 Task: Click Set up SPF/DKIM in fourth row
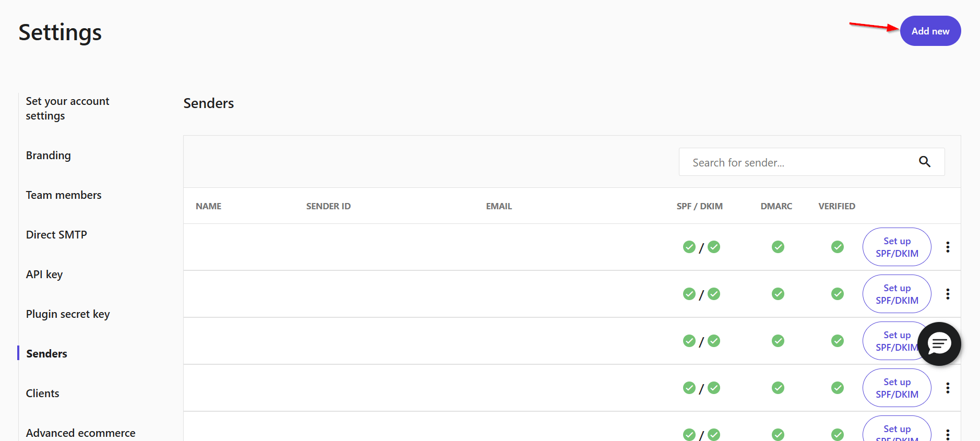[x=897, y=388]
